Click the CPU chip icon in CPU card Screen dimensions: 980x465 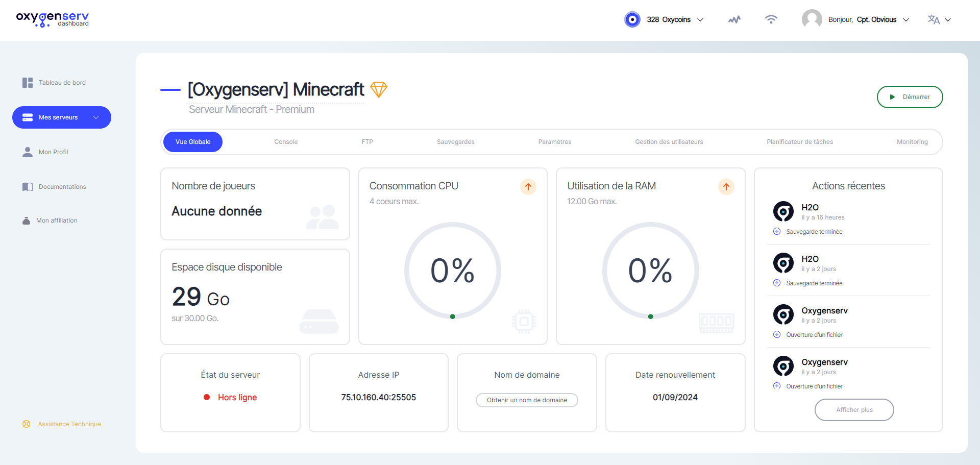[x=524, y=322]
